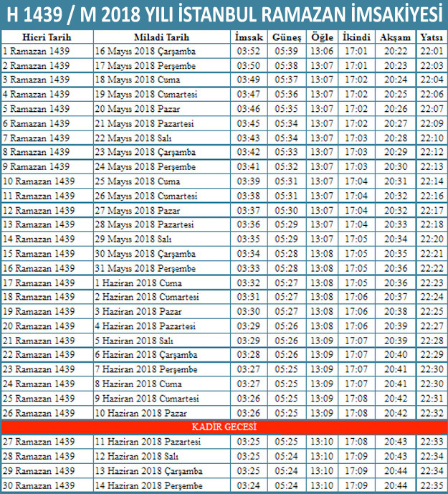Select the Güneş column header
The height and width of the screenshot is (494, 448).
pos(287,37)
